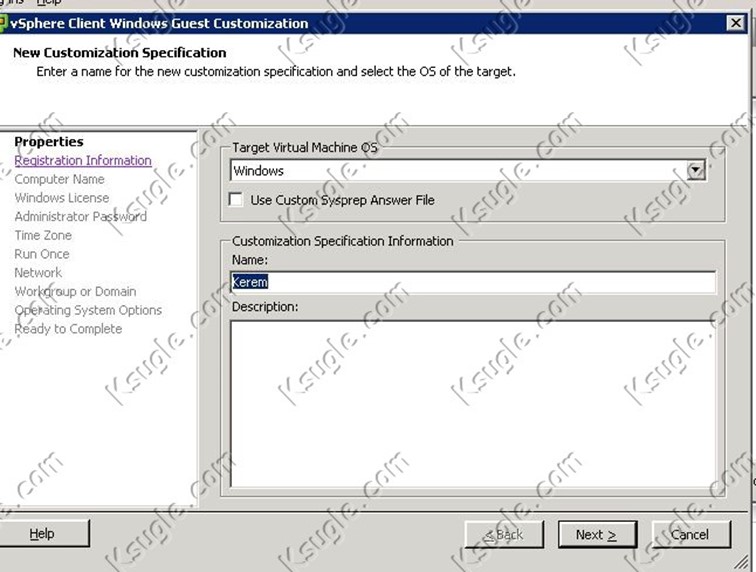756x572 pixels.
Task: Select Ready to Complete step in sidebar
Action: [68, 329]
